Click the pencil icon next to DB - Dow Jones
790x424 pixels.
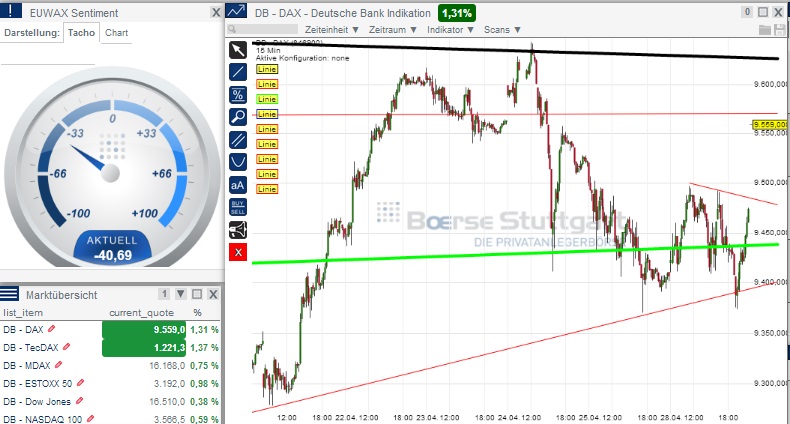[79, 401]
